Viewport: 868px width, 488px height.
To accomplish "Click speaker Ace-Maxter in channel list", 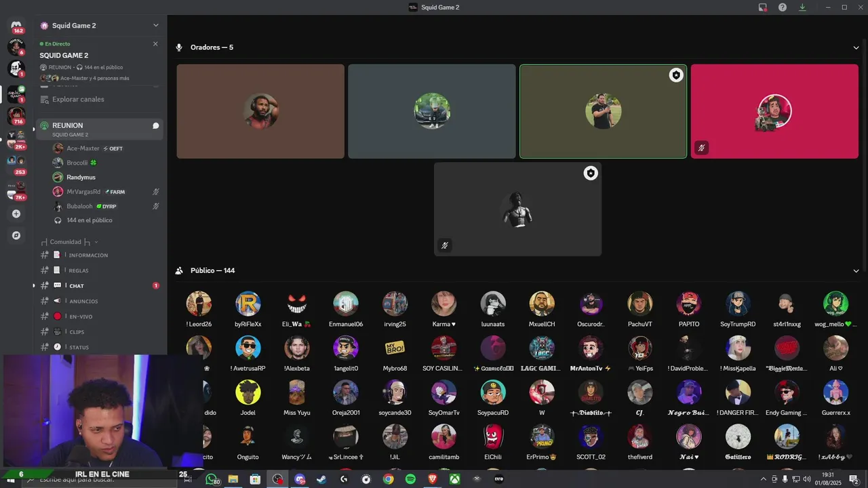I will (106, 148).
